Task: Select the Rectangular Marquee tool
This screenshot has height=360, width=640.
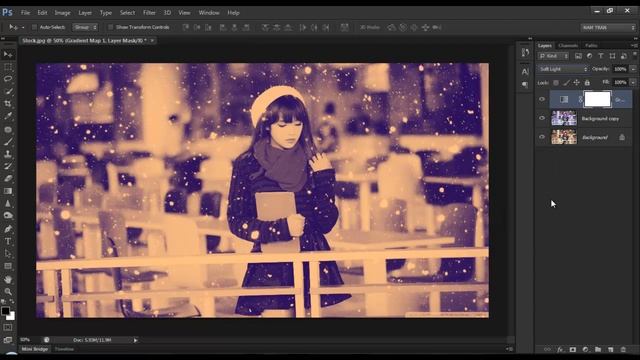Action: pos(8,67)
